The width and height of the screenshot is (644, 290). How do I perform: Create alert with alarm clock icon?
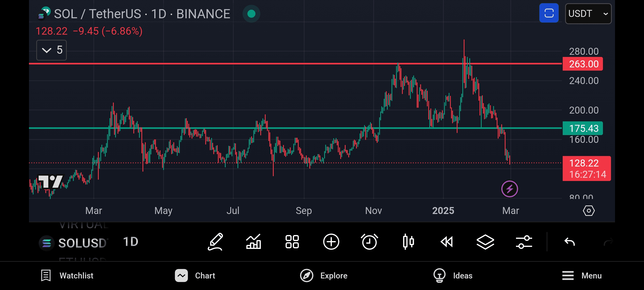point(369,242)
